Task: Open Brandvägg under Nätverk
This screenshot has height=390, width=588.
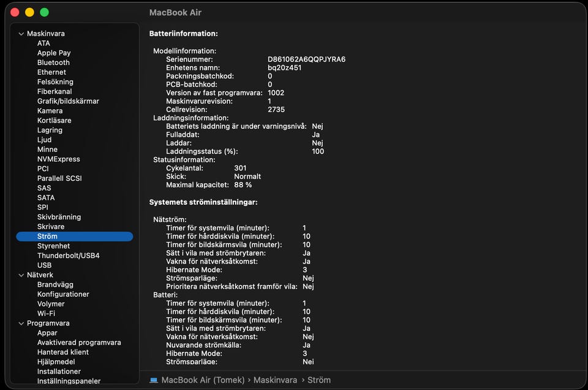Action: tap(55, 285)
